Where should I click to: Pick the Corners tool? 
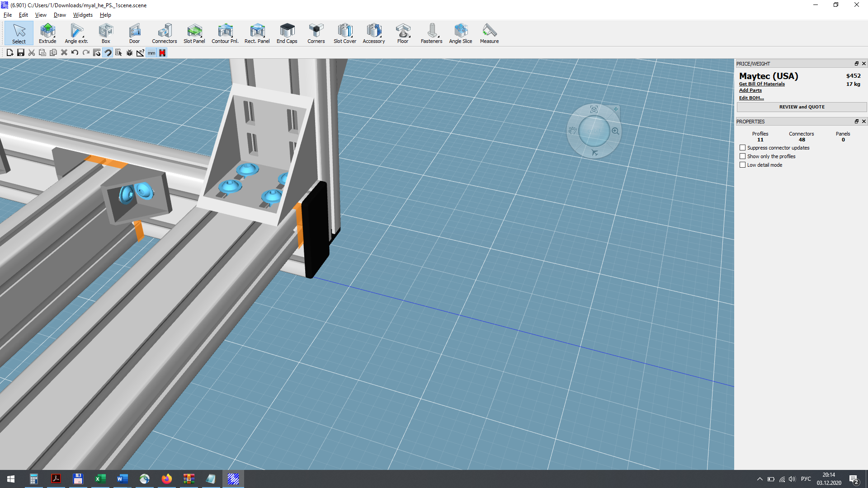tap(316, 33)
